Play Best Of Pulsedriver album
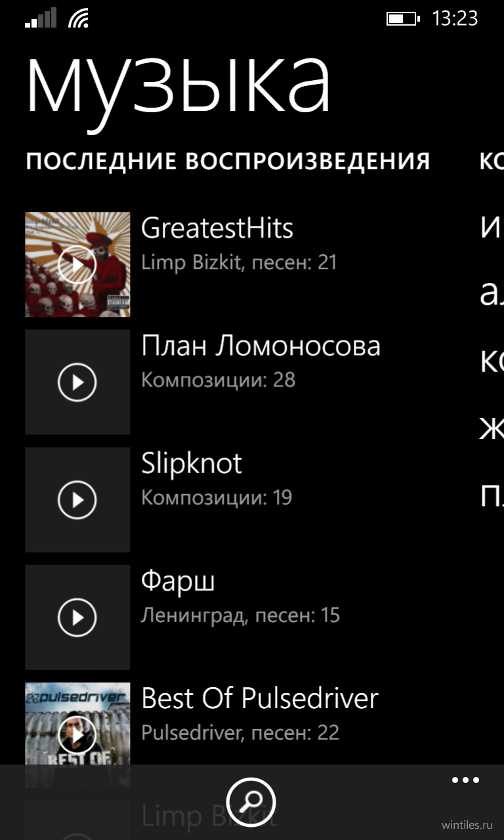 pyautogui.click(x=77, y=735)
